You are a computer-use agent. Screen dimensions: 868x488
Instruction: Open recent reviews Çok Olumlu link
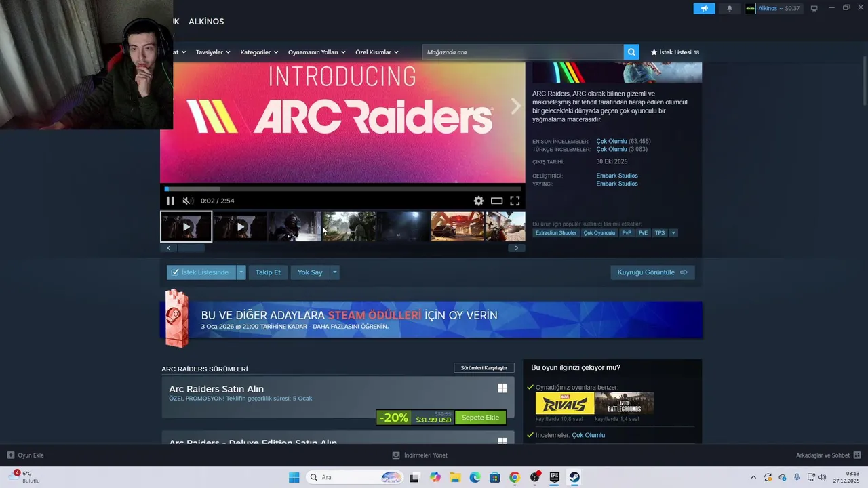[612, 141]
